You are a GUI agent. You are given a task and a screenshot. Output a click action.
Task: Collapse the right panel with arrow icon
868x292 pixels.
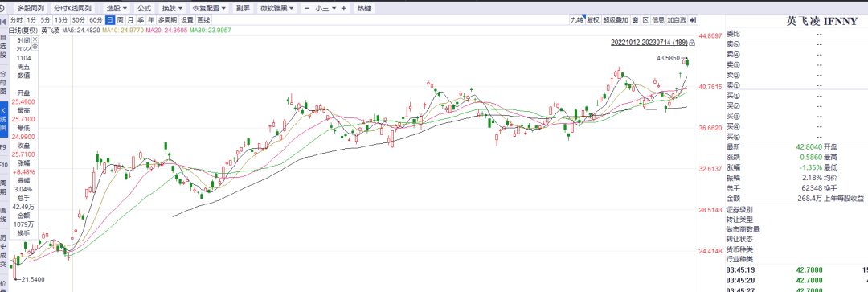click(x=693, y=20)
